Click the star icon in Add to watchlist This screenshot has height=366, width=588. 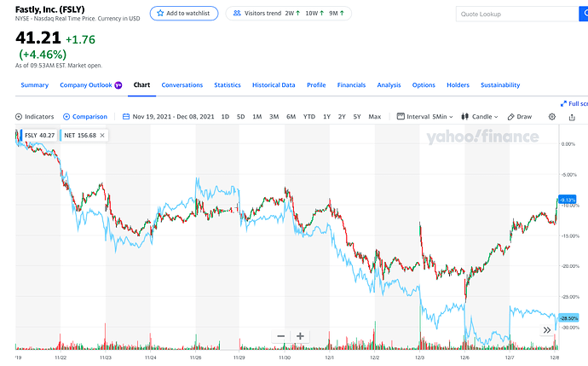tap(160, 13)
